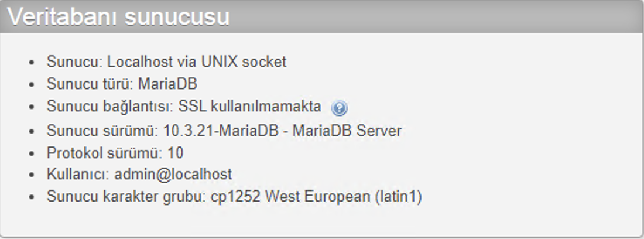Click the bullet before the Kullanıcı line
Viewport: 644px width, 239px height.
pos(32,175)
